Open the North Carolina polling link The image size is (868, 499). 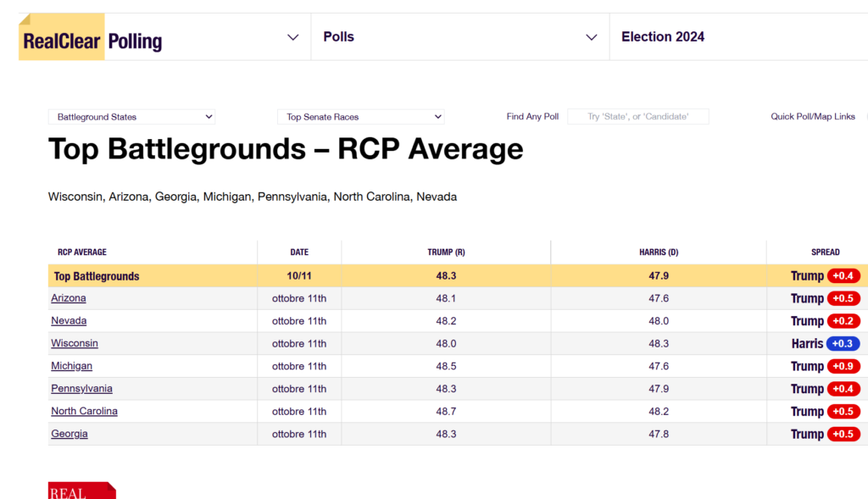(84, 411)
